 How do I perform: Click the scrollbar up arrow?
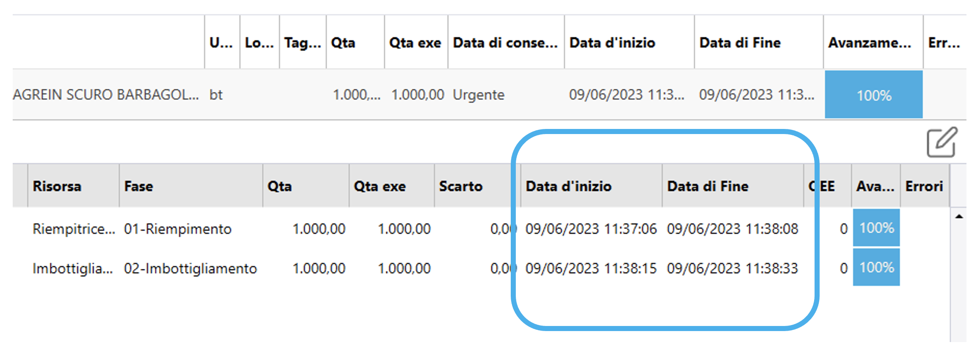tap(959, 216)
